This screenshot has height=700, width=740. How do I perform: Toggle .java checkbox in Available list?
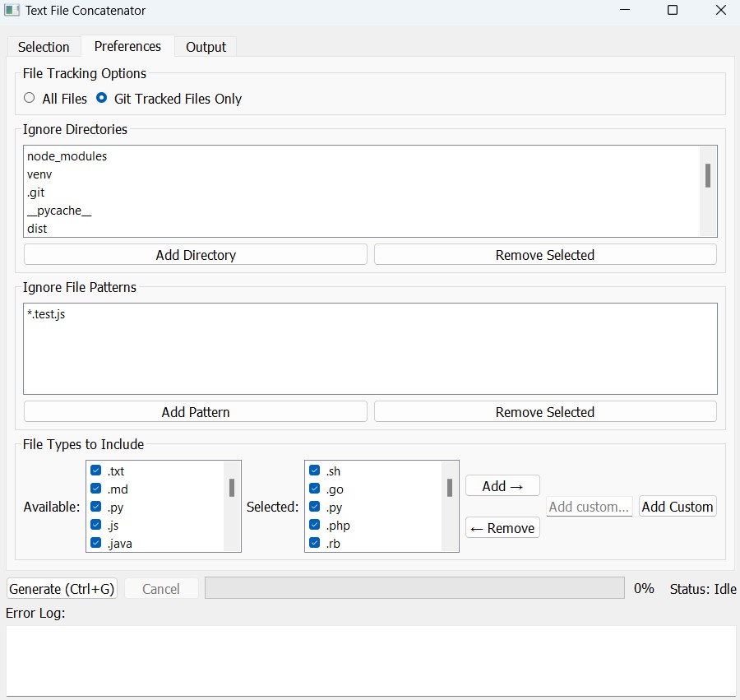click(96, 543)
